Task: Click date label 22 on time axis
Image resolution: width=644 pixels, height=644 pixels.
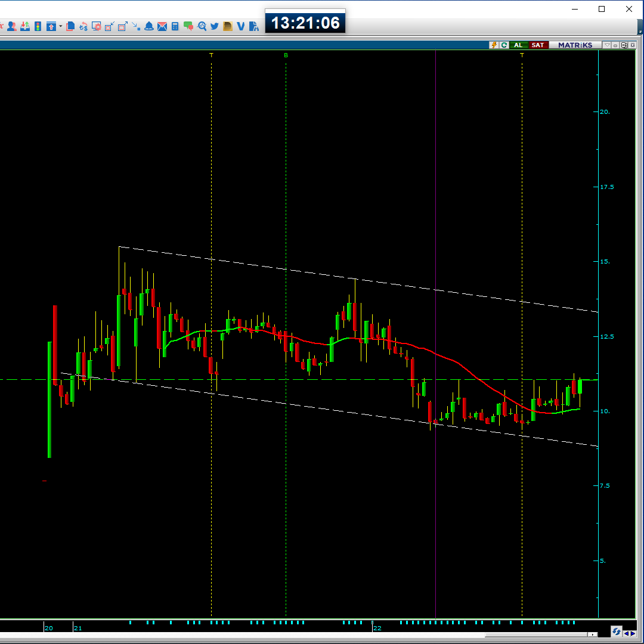Action: [377, 628]
